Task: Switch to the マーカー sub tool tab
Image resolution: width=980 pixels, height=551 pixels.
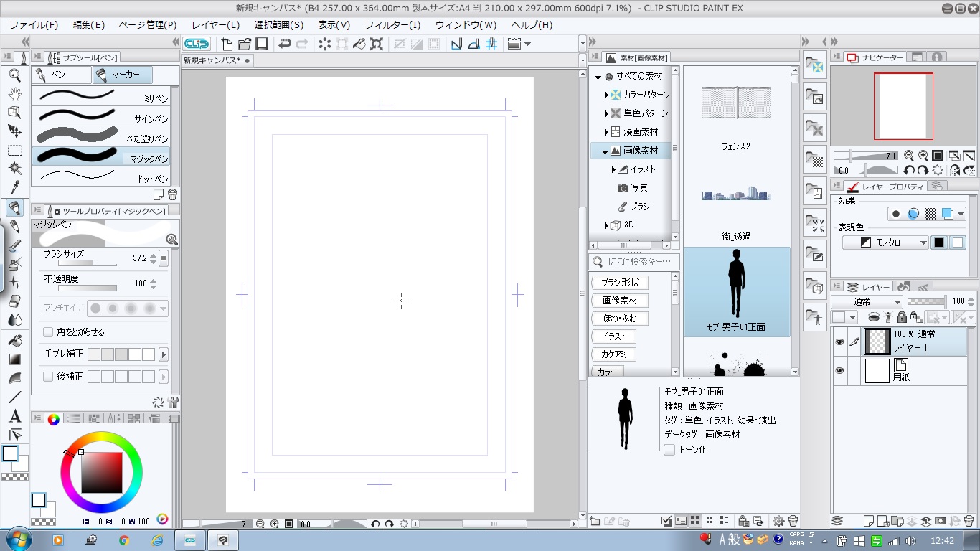Action: point(123,75)
